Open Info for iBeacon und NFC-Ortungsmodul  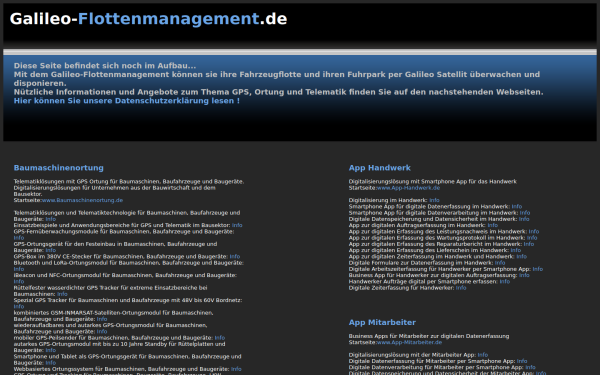pos(19,282)
